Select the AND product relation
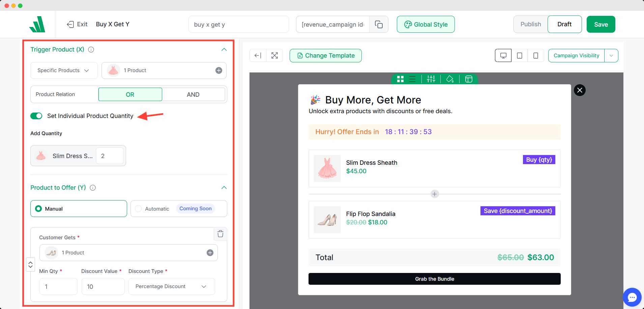This screenshot has width=644, height=309. coord(193,95)
